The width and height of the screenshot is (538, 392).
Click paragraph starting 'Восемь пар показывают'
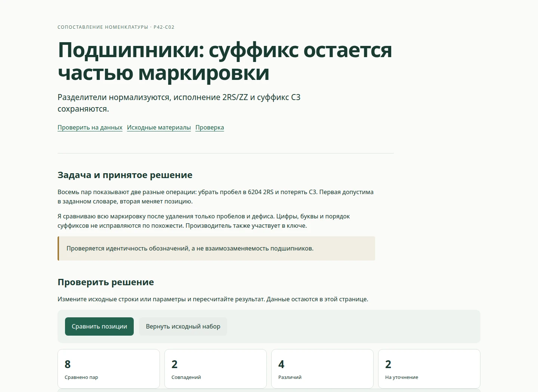(x=216, y=197)
